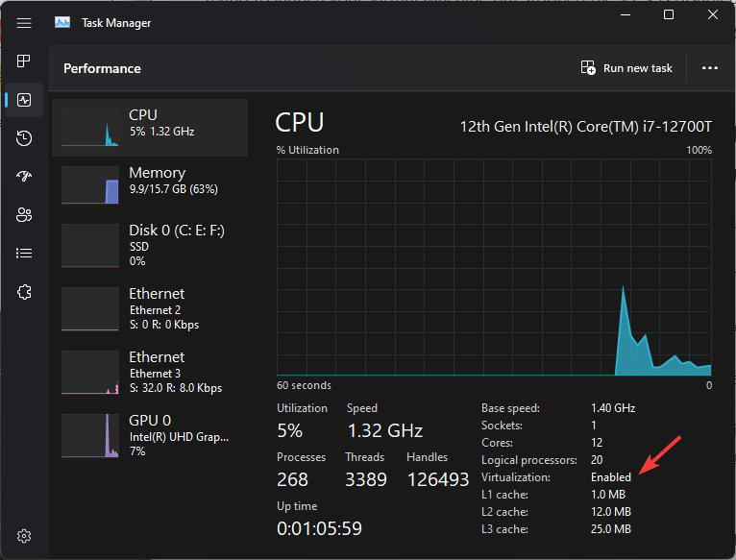The height and width of the screenshot is (560, 736).
Task: Select the Performance page icon
Action: point(24,100)
